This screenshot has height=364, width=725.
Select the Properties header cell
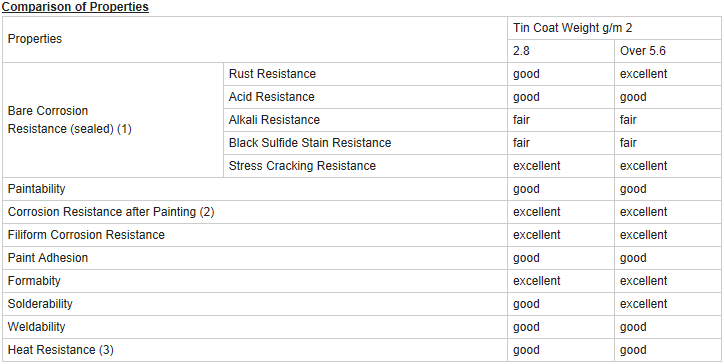tap(255, 39)
